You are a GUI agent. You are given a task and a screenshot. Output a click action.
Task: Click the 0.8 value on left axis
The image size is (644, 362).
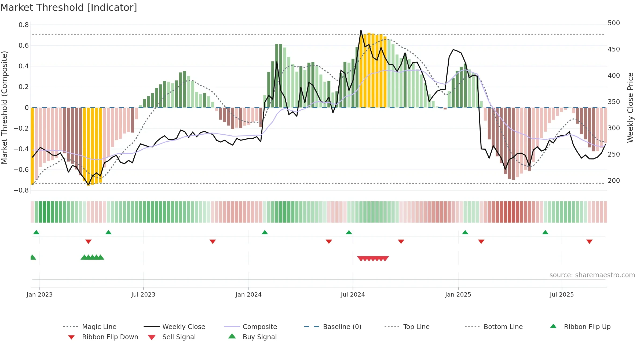click(x=24, y=25)
